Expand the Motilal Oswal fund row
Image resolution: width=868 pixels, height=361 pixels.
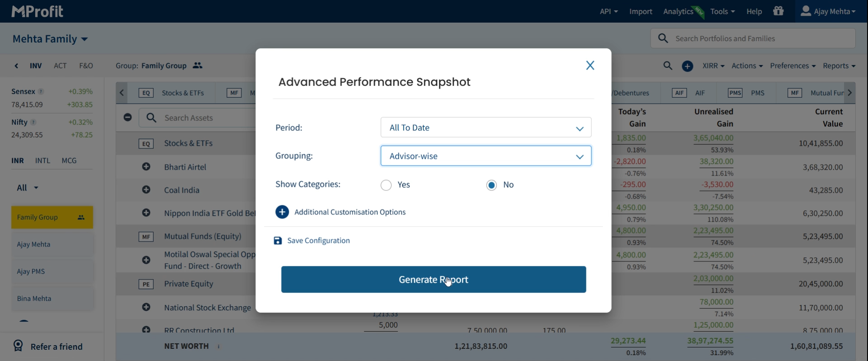(146, 260)
